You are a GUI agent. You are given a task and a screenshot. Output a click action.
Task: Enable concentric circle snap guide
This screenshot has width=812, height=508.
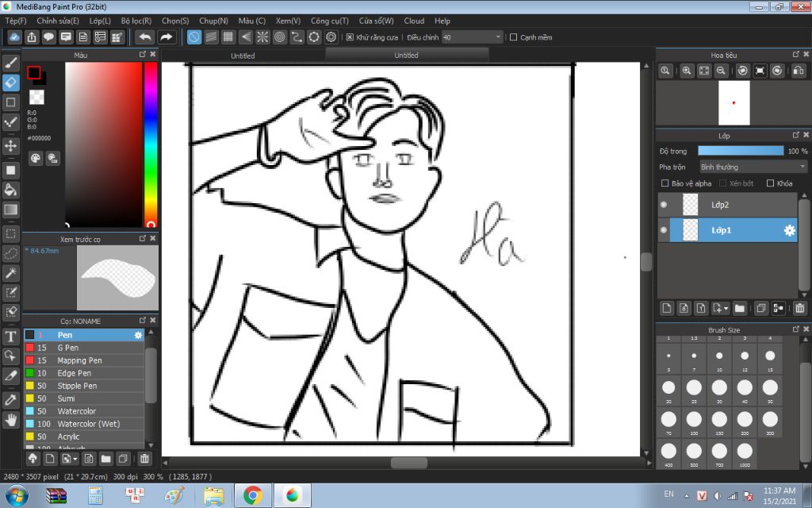tap(280, 37)
